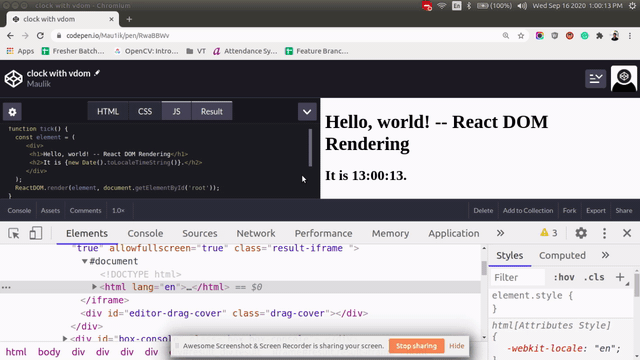640x360 pixels.
Task: Switch to the Computed styles tab
Action: [x=562, y=256]
